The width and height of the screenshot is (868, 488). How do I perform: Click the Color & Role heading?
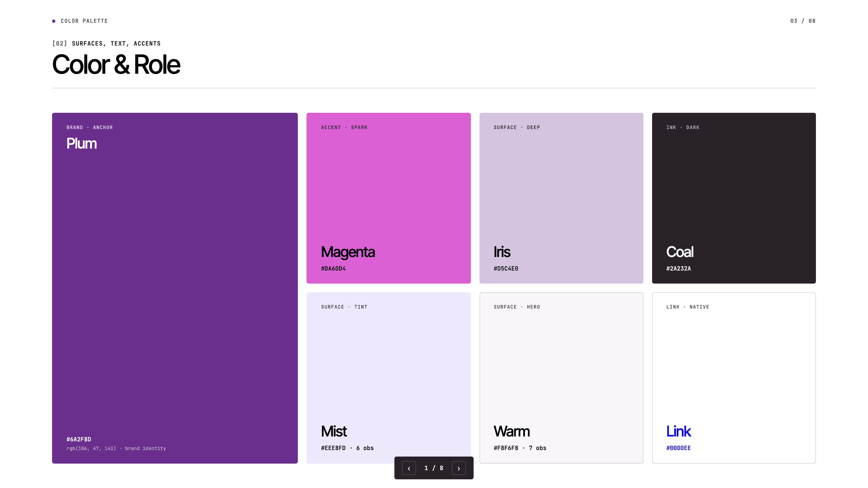(116, 64)
